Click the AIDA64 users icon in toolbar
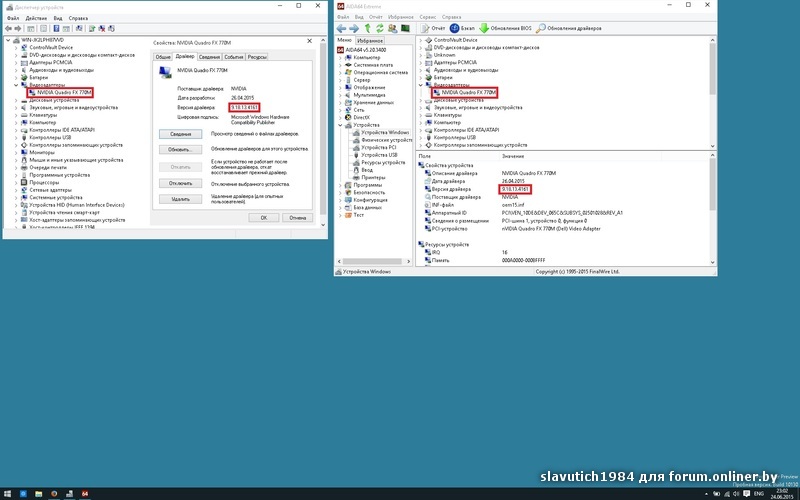Screen dimensions: 800x500 [x=393, y=29]
